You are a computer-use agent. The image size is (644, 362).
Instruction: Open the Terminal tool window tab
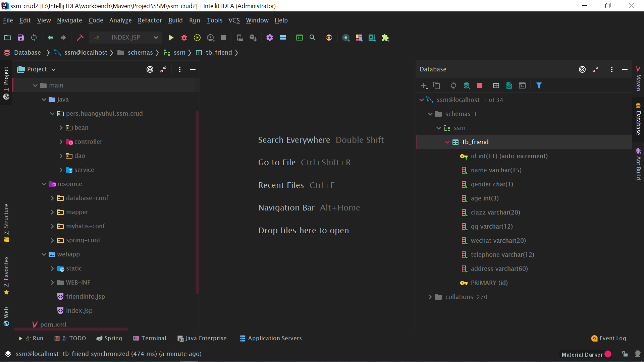tap(150, 338)
